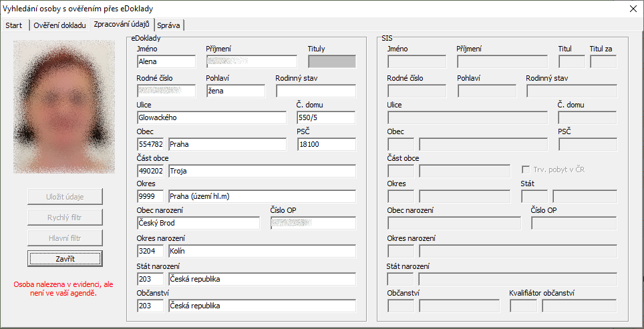
Task: Toggle the Trv. pobyt v ČR checkbox
Action: [526, 170]
